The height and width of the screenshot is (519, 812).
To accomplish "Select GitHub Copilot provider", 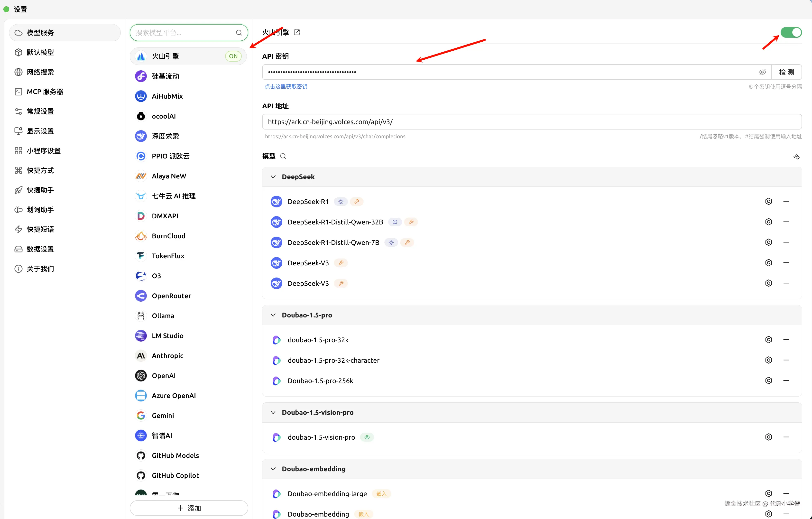I will (x=175, y=475).
